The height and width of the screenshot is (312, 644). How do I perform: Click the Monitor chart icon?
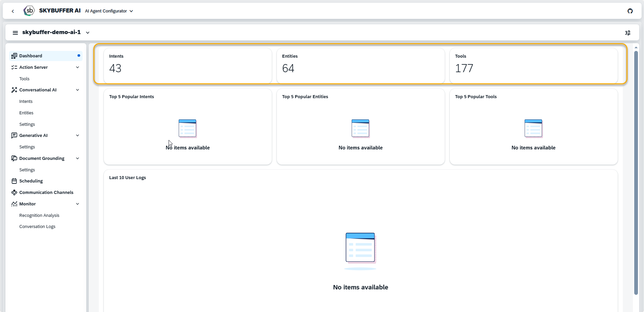(14, 204)
